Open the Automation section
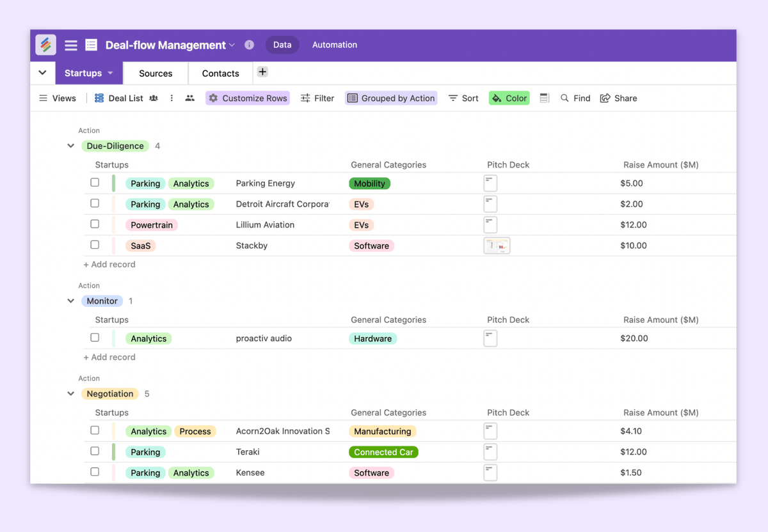The width and height of the screenshot is (768, 532). (334, 45)
